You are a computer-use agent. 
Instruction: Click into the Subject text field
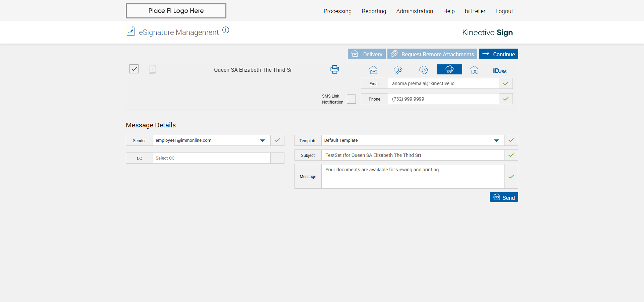pyautogui.click(x=413, y=155)
